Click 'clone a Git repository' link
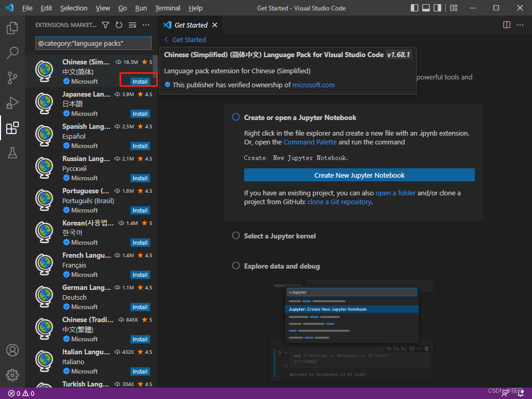Viewport: 532px width, 399px height. click(x=339, y=202)
